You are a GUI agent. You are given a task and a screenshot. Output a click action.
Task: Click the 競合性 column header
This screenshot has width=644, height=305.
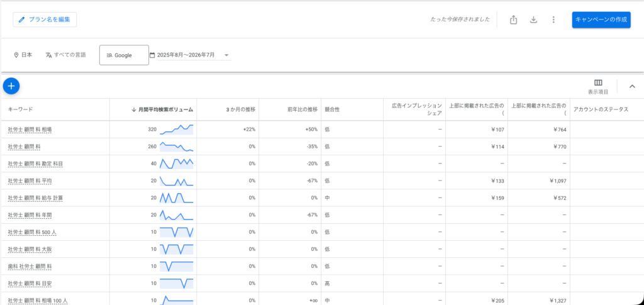click(332, 109)
